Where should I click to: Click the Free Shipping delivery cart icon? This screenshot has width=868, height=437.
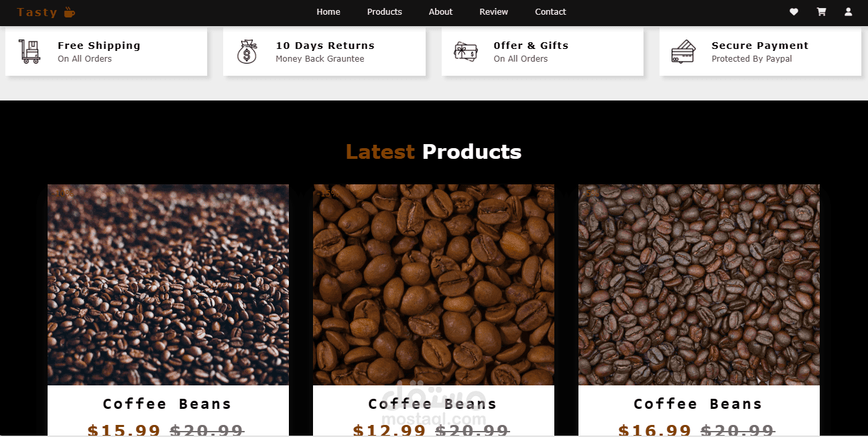29,52
